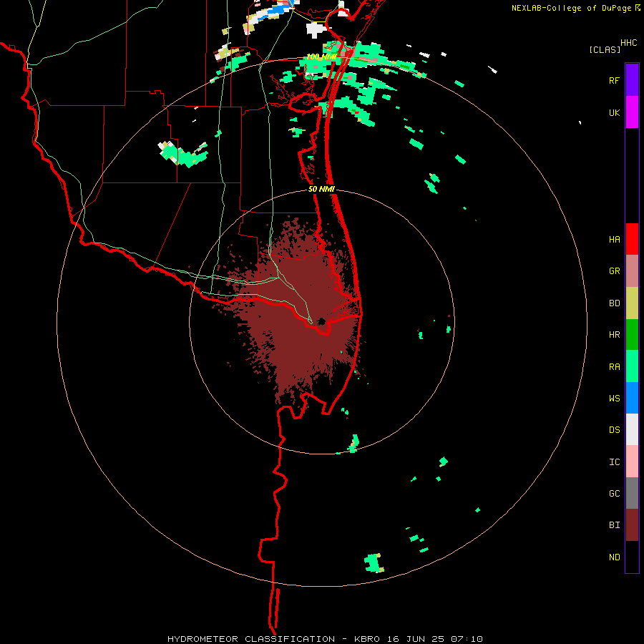Screen dimensions: 644x644
Task: Click the radar site center dot
Action: click(x=321, y=321)
